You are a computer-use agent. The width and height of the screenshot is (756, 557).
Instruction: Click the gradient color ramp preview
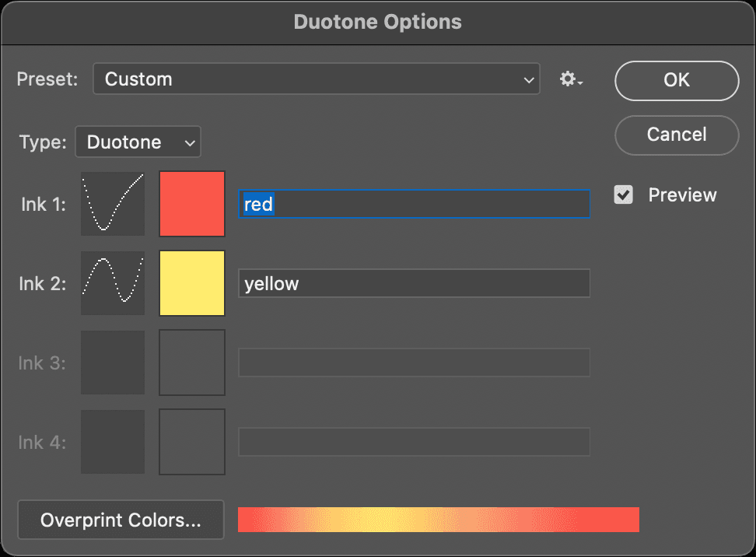point(438,520)
